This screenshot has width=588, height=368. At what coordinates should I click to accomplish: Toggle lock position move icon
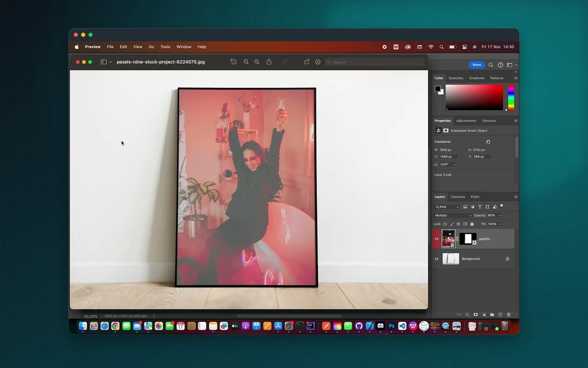[458, 224]
